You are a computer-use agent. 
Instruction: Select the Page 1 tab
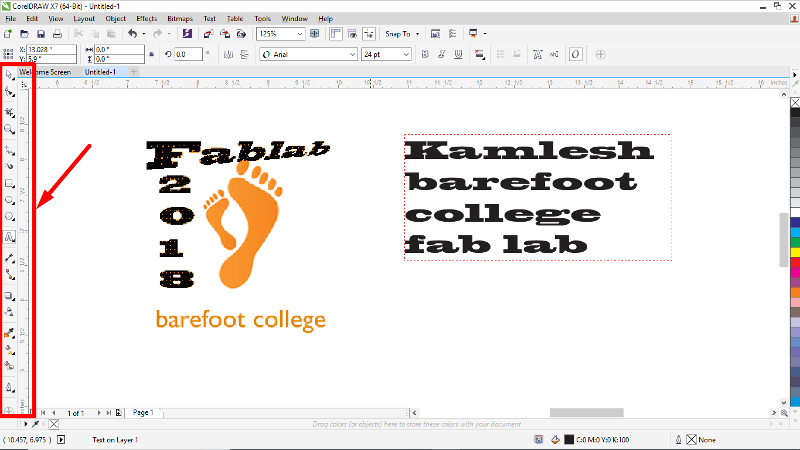(143, 412)
